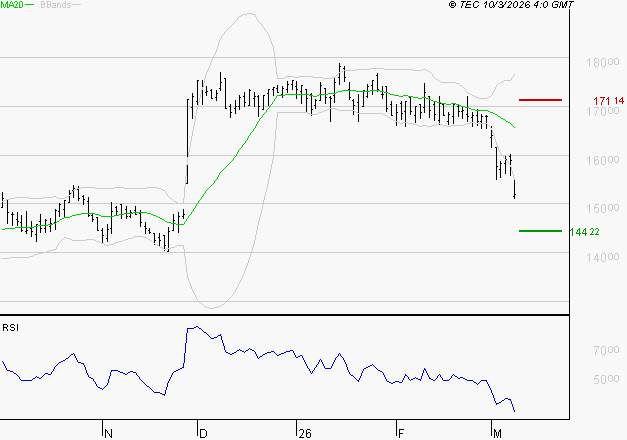The width and height of the screenshot is (627, 440).
Task: Click the green 144 22 support value
Action: 585,232
